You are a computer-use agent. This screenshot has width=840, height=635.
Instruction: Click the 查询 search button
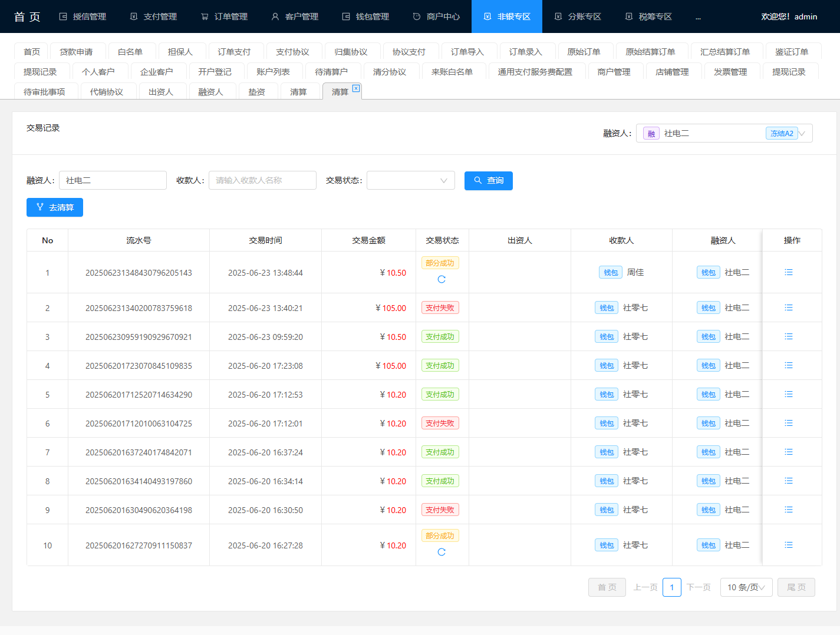coord(489,181)
